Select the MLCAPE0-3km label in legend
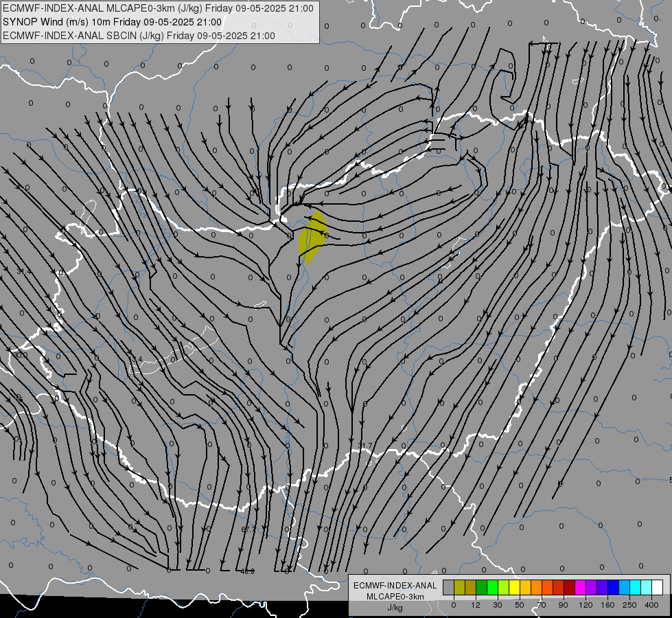This screenshot has width=672, height=618. pyautogui.click(x=395, y=597)
